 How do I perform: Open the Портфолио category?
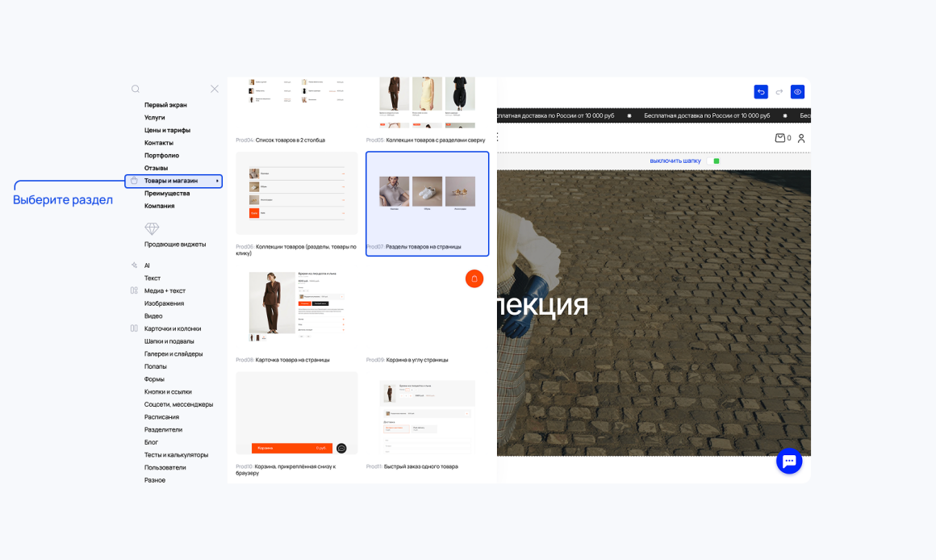(161, 155)
